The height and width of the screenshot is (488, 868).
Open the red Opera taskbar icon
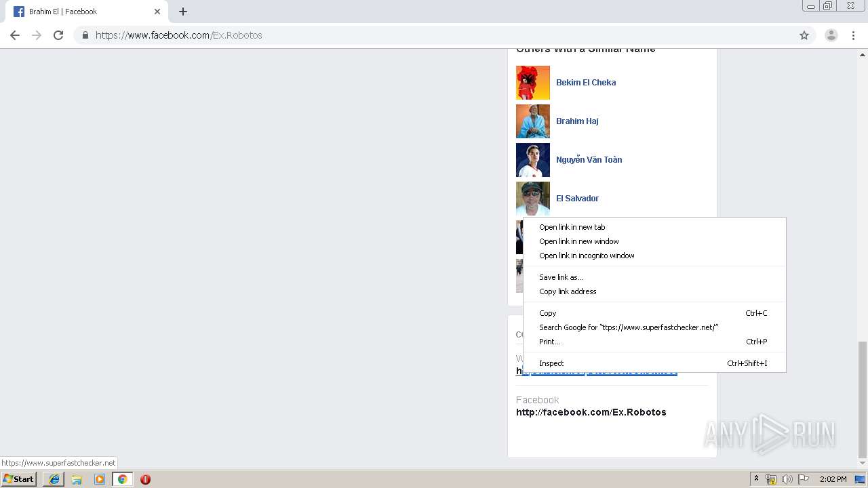(145, 479)
